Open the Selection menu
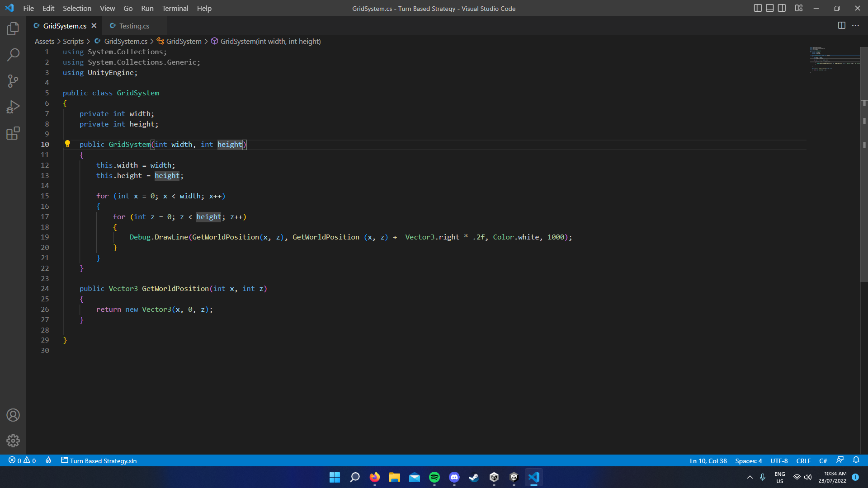 (x=77, y=8)
